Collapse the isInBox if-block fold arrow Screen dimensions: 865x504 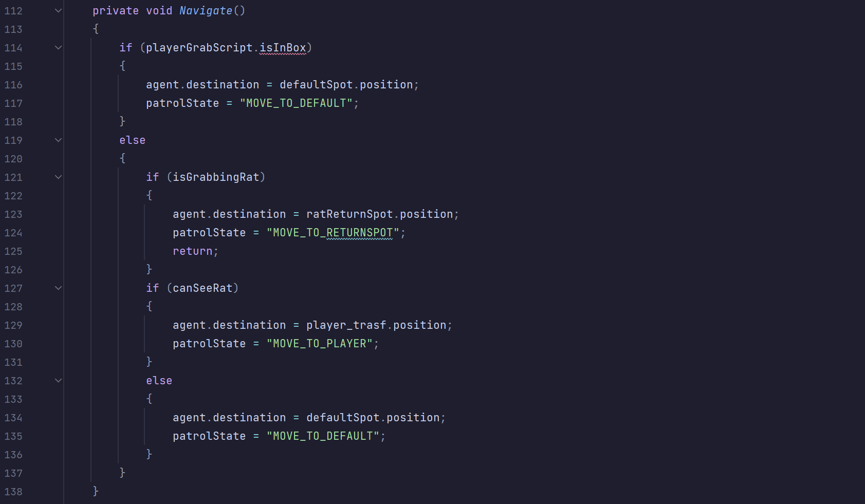58,48
